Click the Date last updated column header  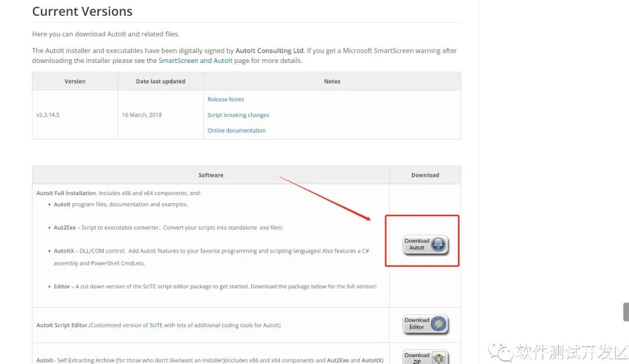tap(161, 81)
